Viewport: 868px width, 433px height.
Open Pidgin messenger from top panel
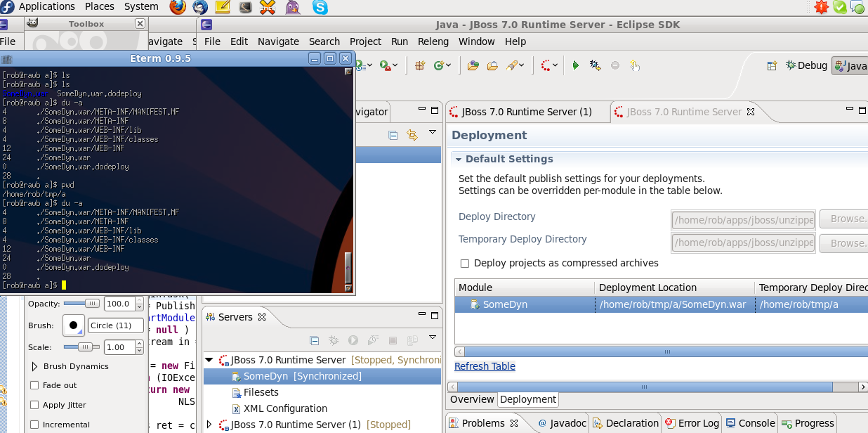point(293,7)
